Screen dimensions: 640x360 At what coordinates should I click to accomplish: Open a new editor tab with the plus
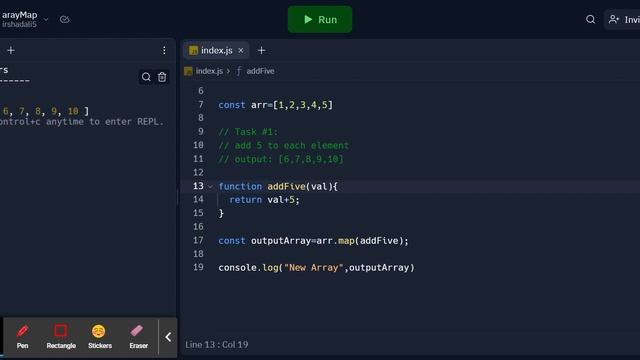pyautogui.click(x=262, y=50)
